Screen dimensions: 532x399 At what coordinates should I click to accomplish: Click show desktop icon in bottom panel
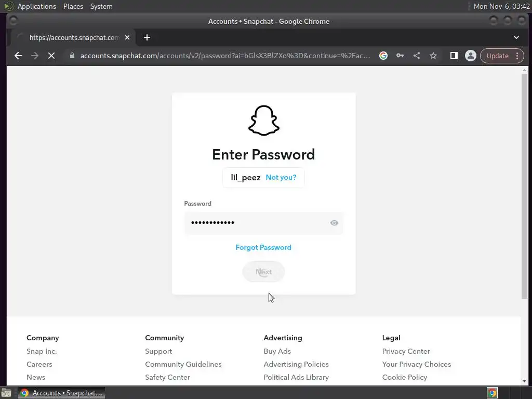click(x=6, y=393)
